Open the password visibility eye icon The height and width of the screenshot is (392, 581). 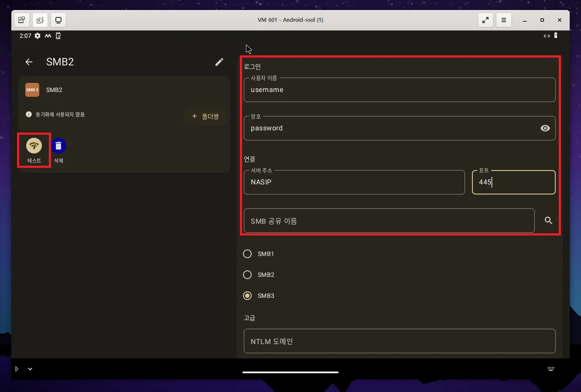[x=545, y=128]
